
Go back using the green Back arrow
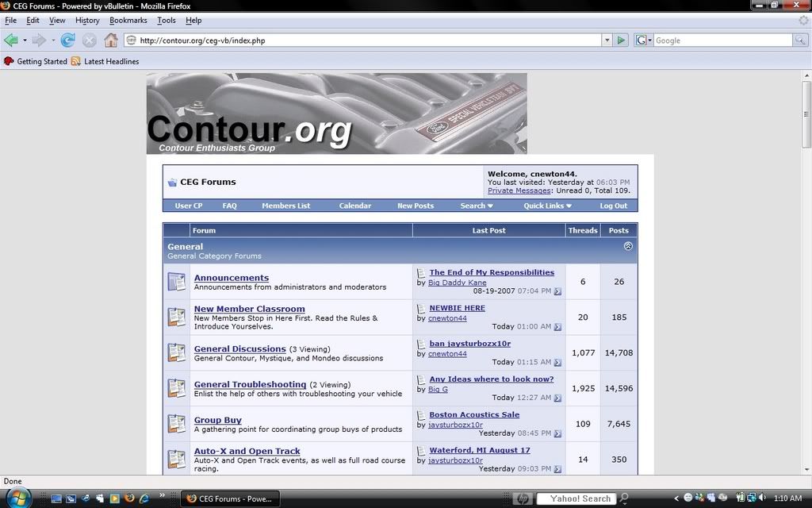point(11,40)
